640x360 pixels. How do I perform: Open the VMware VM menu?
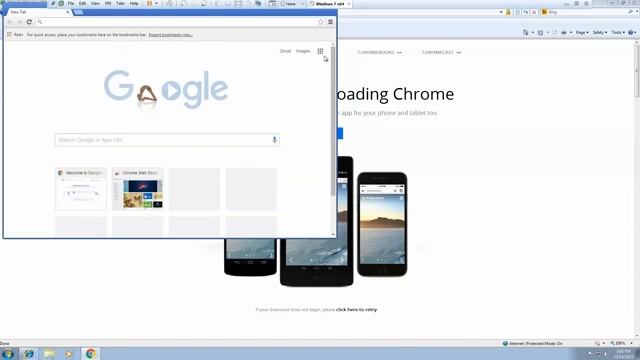coord(108,3)
